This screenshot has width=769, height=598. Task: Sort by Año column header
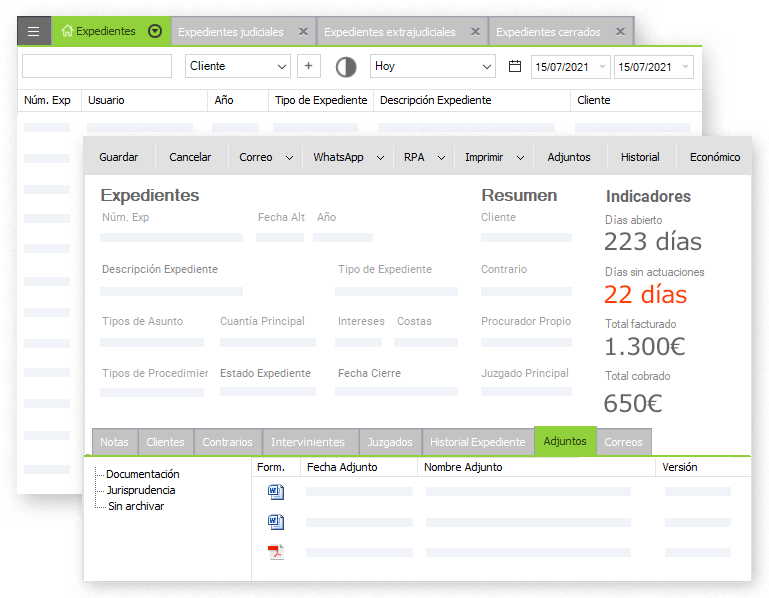(224, 100)
